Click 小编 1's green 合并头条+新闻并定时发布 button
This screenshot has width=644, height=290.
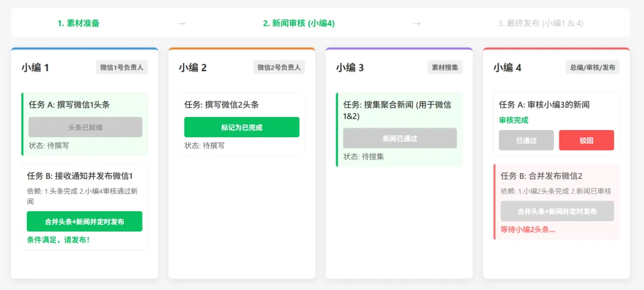point(84,221)
